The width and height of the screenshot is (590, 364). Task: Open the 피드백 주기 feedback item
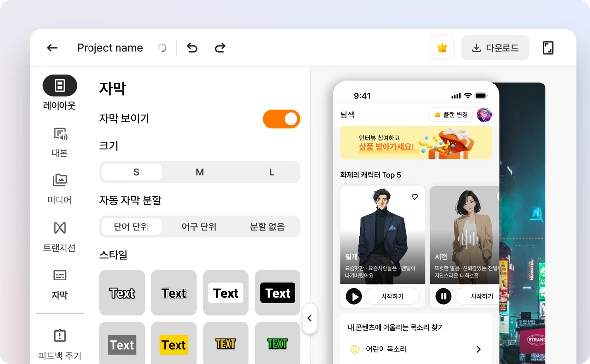coord(59,345)
